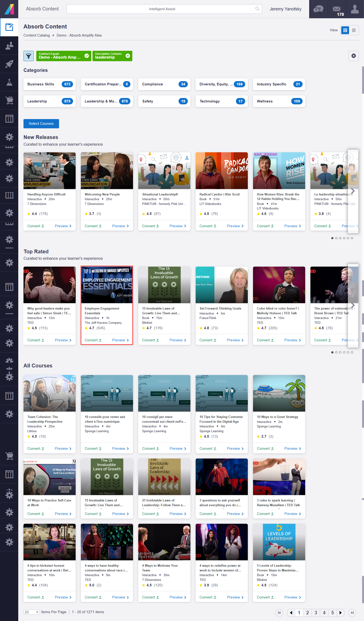The width and height of the screenshot is (364, 621).
Task: Click the Absorb logo in top-left corner
Action: (9, 9)
